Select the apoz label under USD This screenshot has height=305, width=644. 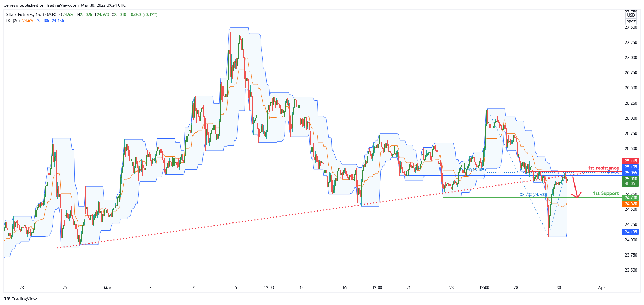[631, 21]
